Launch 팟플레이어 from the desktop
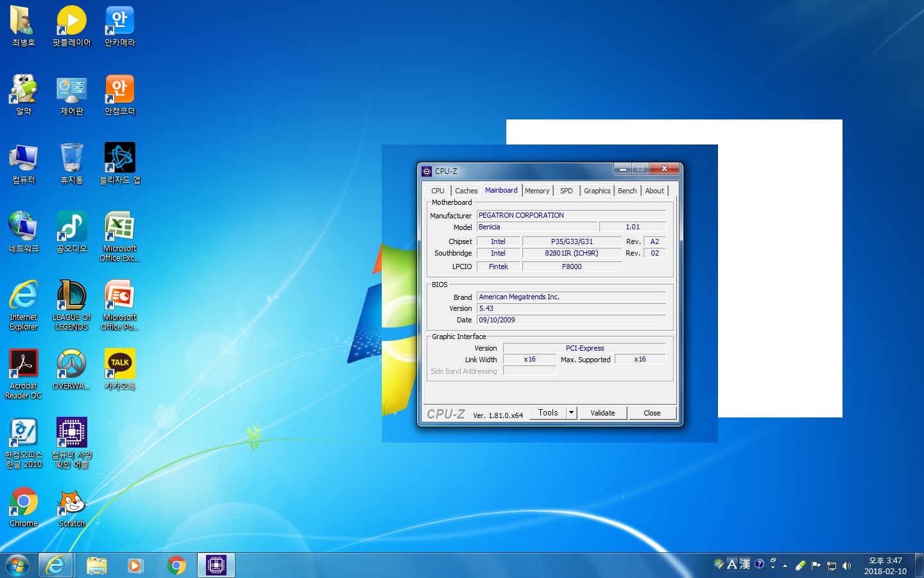 (x=71, y=26)
